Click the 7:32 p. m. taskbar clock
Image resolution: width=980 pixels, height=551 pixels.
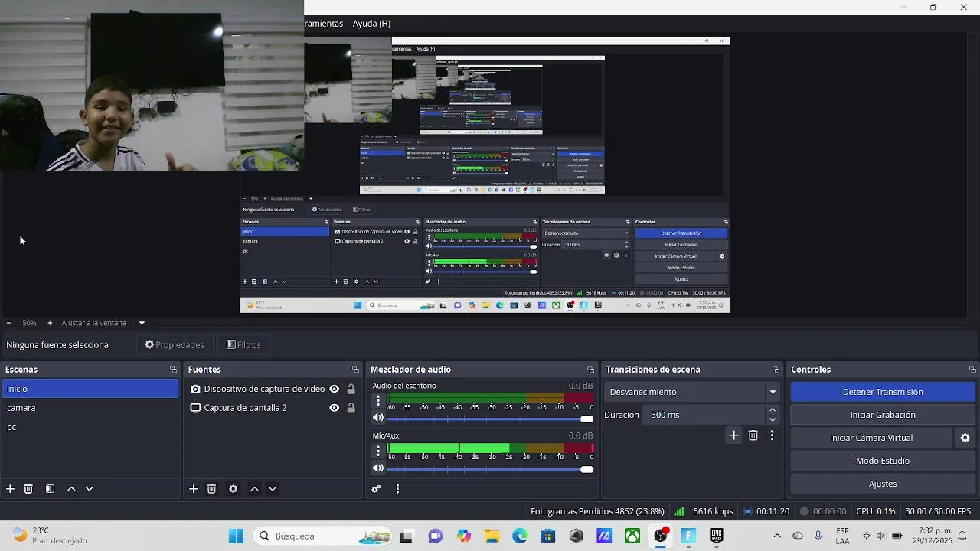coord(932,536)
